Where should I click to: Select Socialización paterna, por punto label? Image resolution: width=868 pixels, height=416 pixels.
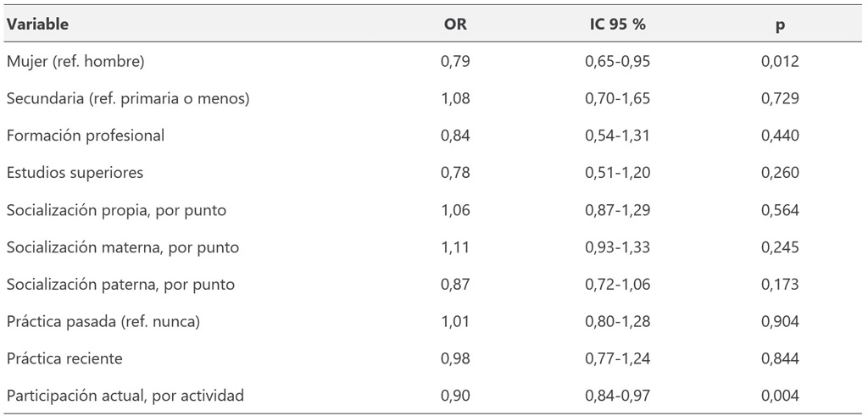click(x=120, y=285)
